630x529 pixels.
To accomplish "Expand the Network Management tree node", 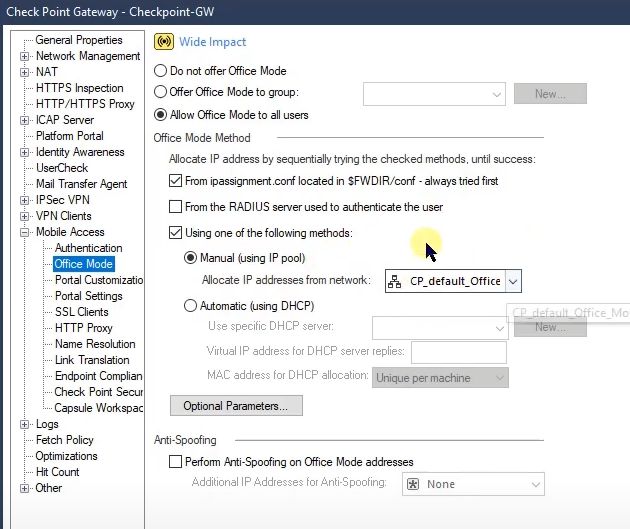I will [x=25, y=56].
